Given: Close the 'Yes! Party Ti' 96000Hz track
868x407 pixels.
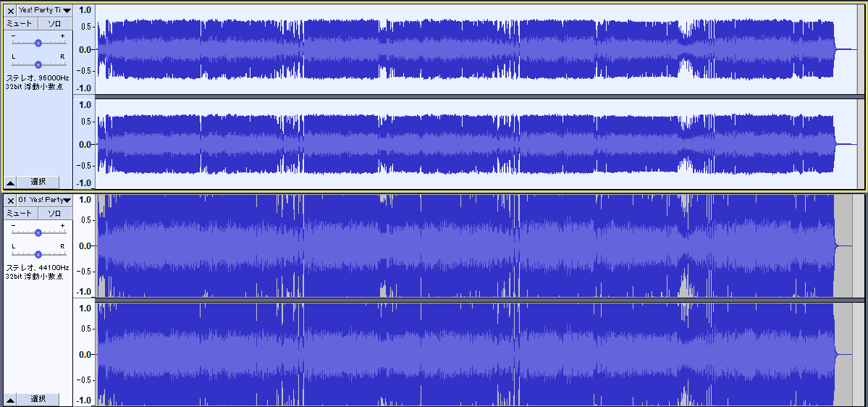Looking at the screenshot, I should click(11, 11).
